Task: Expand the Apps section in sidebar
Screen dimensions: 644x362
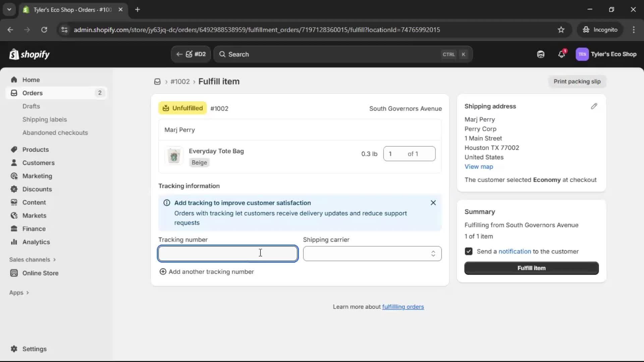Action: [x=19, y=293]
